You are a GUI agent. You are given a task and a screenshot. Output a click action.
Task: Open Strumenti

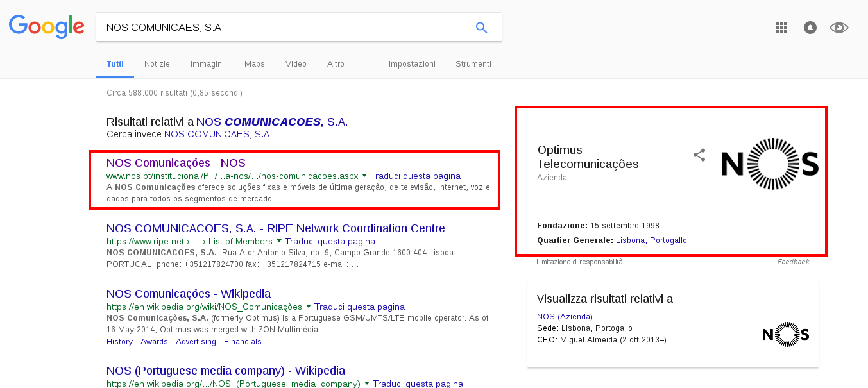(x=473, y=64)
